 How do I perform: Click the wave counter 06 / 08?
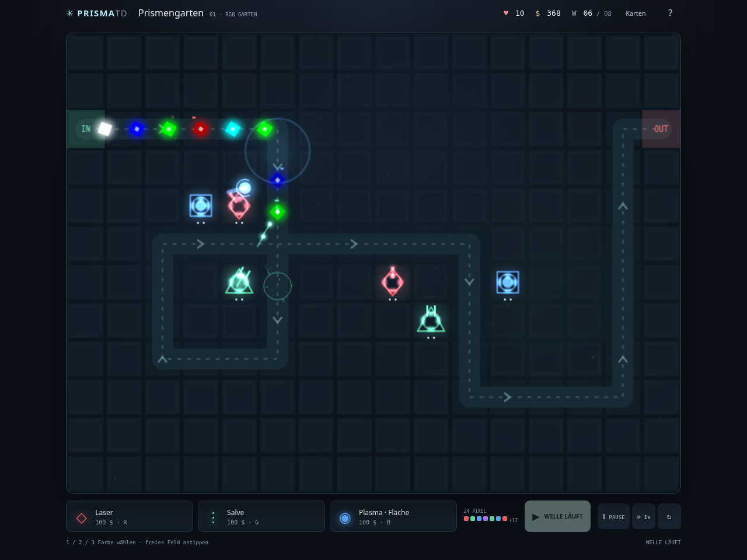[x=597, y=13]
